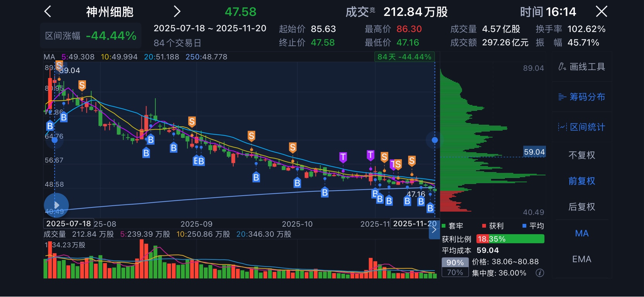The height and width of the screenshot is (297, 644).
Task: Click the S marker near 89.04 high
Action: (59, 66)
